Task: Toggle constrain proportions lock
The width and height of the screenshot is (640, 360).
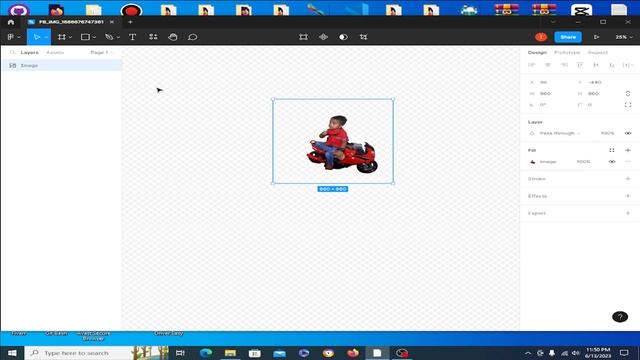Action: (x=628, y=93)
